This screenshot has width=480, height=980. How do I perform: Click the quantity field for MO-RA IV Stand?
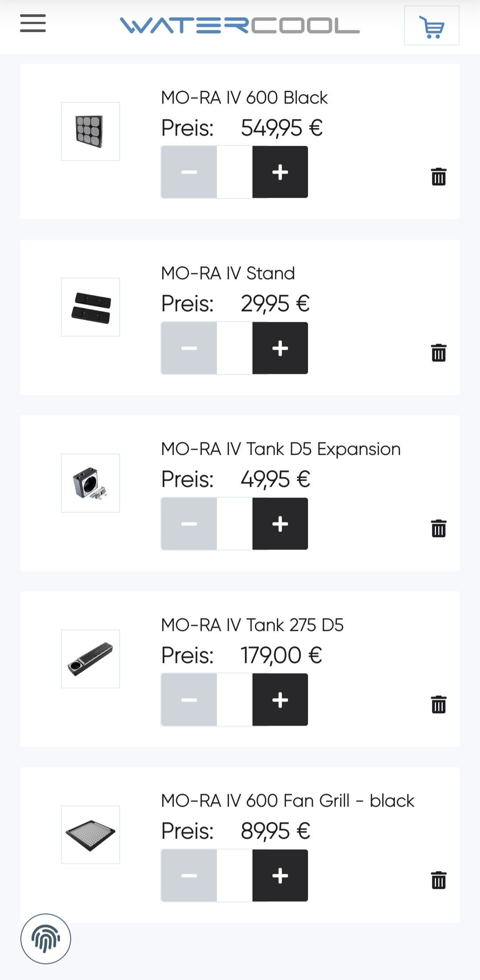pyautogui.click(x=235, y=348)
